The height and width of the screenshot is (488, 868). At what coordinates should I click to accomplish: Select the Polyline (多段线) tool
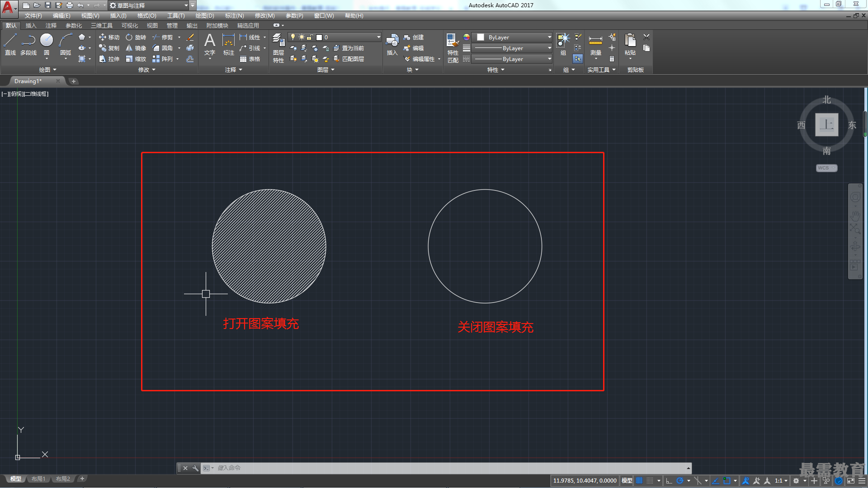coord(28,44)
